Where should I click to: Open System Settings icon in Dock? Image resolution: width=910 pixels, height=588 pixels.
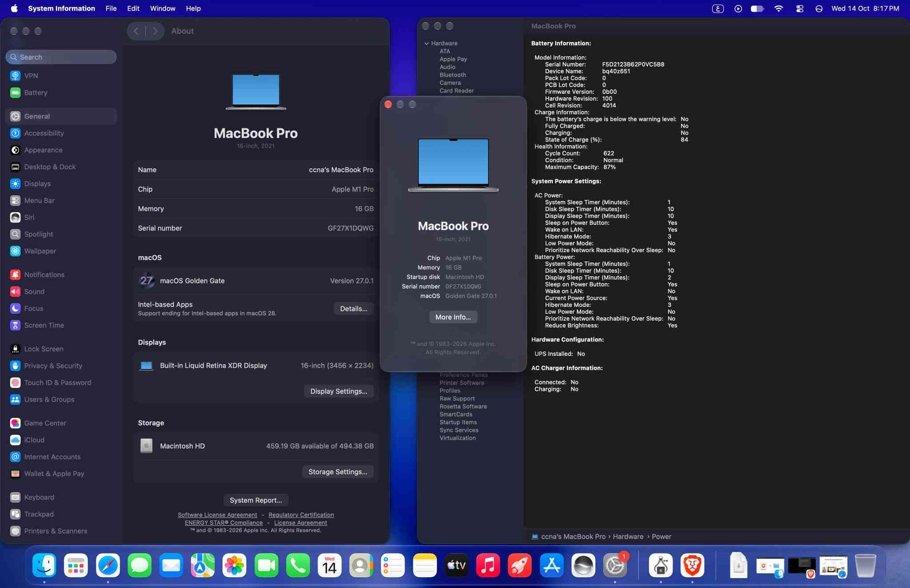point(615,565)
